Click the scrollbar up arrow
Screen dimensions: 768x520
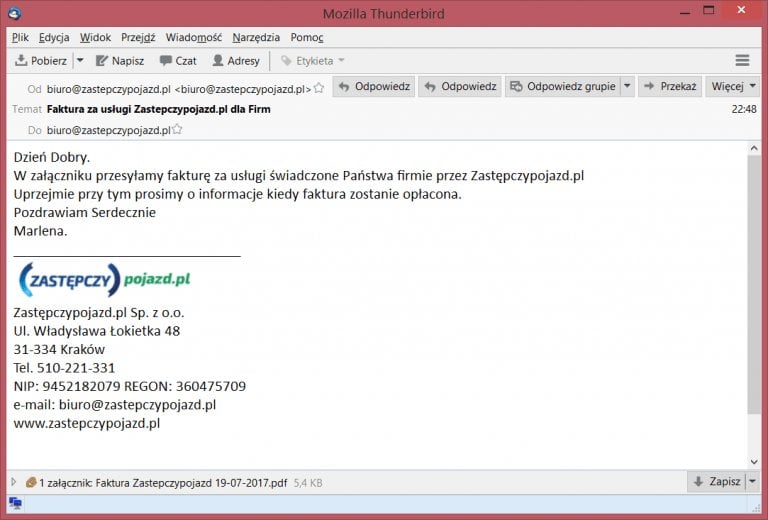[x=754, y=148]
